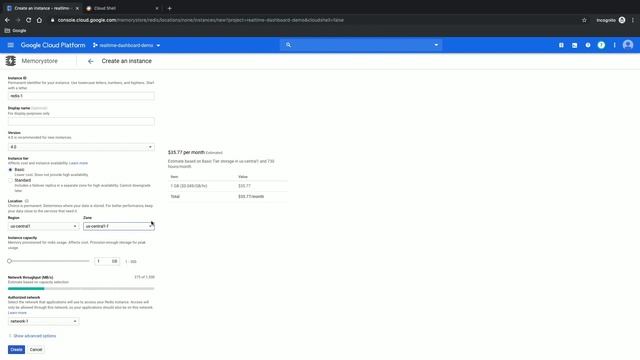Viewport: 640px width, 360px height.
Task: Click the 1 GB item row in cost table
Action: click(228, 186)
